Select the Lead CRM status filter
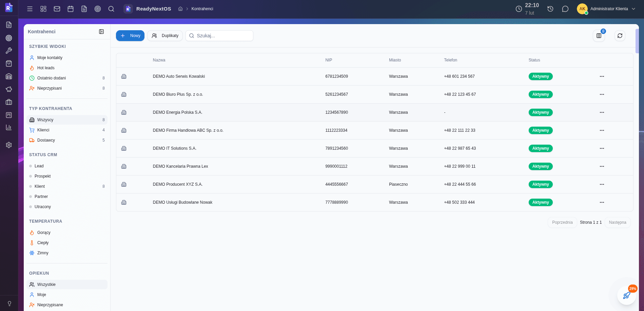 pos(39,166)
